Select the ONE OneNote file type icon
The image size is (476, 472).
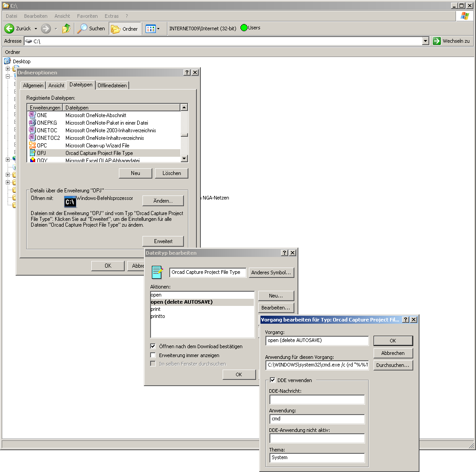click(x=32, y=115)
